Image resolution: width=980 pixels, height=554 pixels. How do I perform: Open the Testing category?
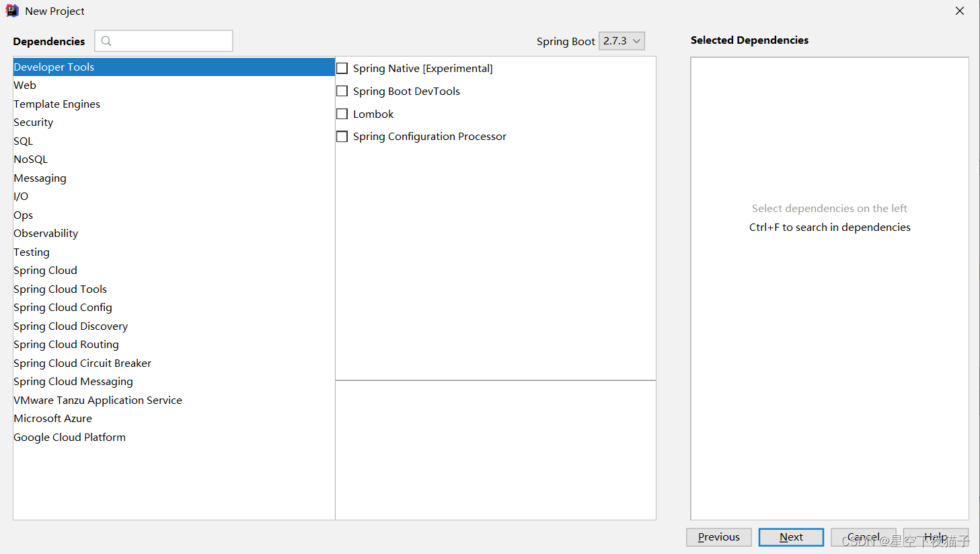174,252
